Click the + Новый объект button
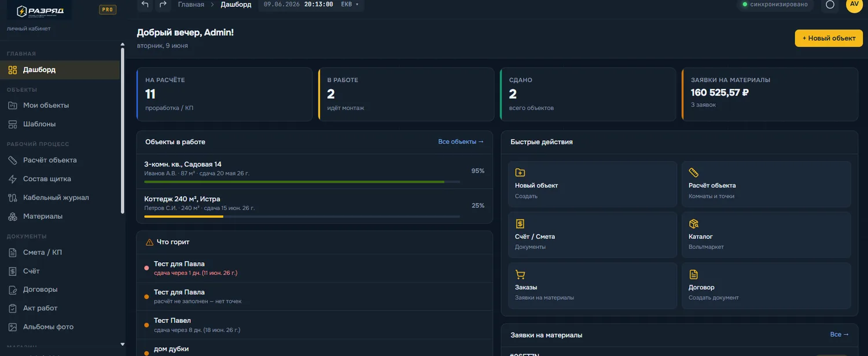Image resolution: width=868 pixels, height=356 pixels. [829, 38]
